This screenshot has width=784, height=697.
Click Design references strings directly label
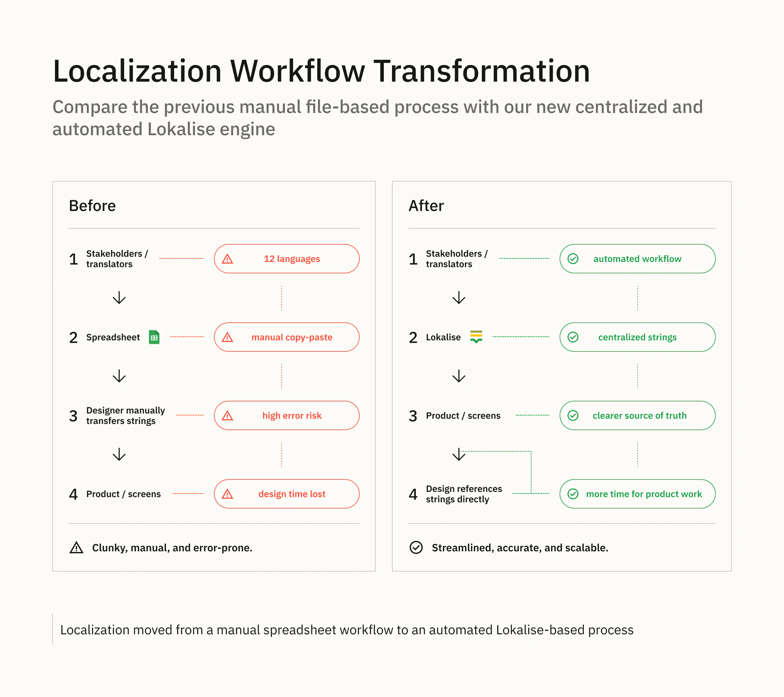[464, 494]
